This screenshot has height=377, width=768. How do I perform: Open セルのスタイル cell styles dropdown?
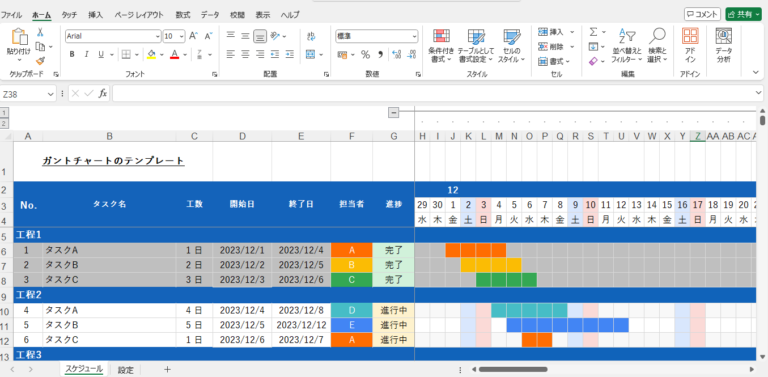click(x=511, y=46)
